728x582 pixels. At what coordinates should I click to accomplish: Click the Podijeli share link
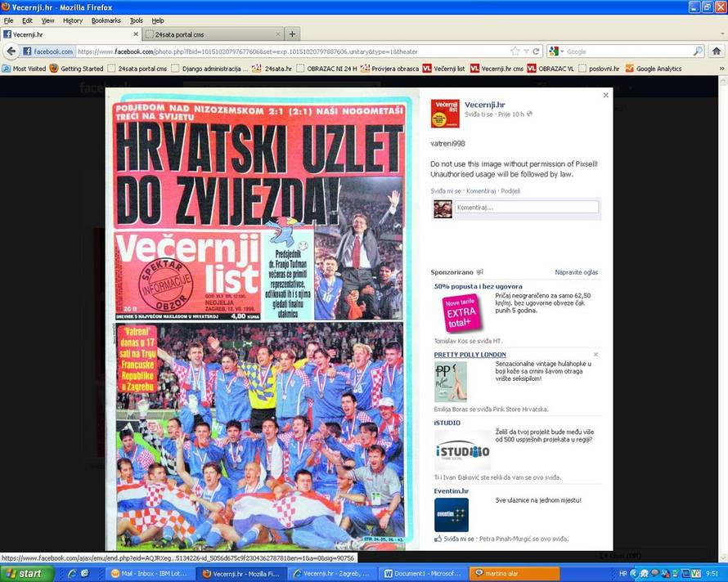511,191
